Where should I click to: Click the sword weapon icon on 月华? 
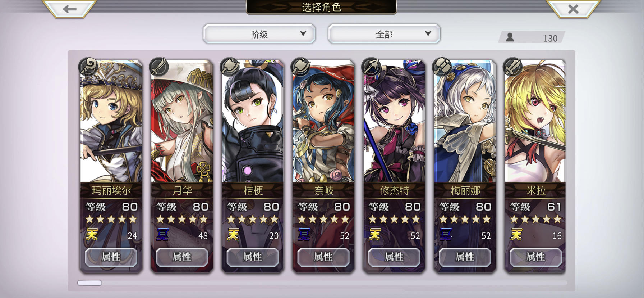coord(159,66)
